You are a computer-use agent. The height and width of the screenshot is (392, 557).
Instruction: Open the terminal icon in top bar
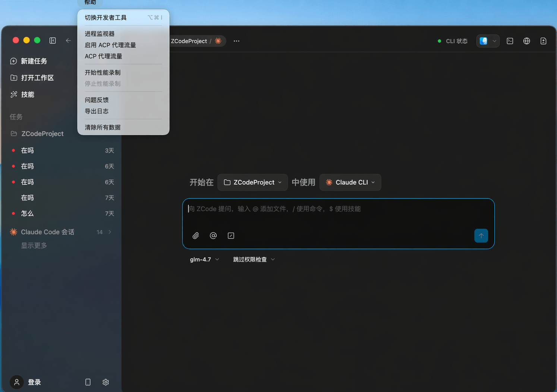point(510,41)
